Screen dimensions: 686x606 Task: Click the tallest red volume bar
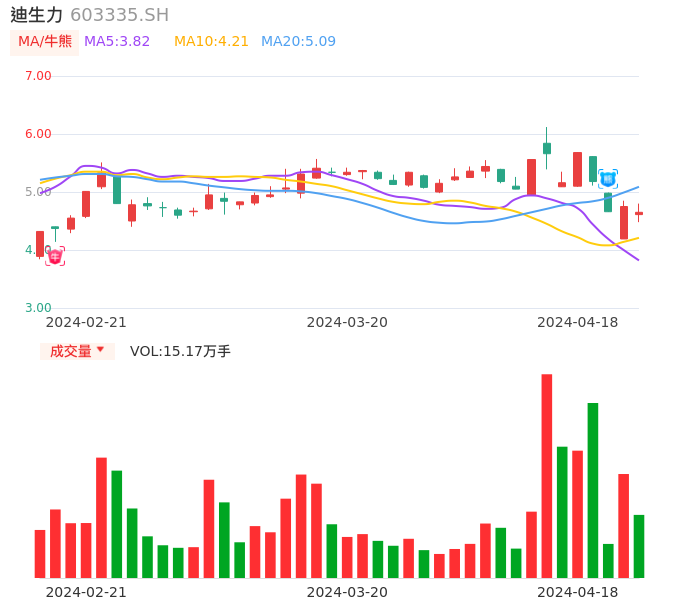coord(547,476)
